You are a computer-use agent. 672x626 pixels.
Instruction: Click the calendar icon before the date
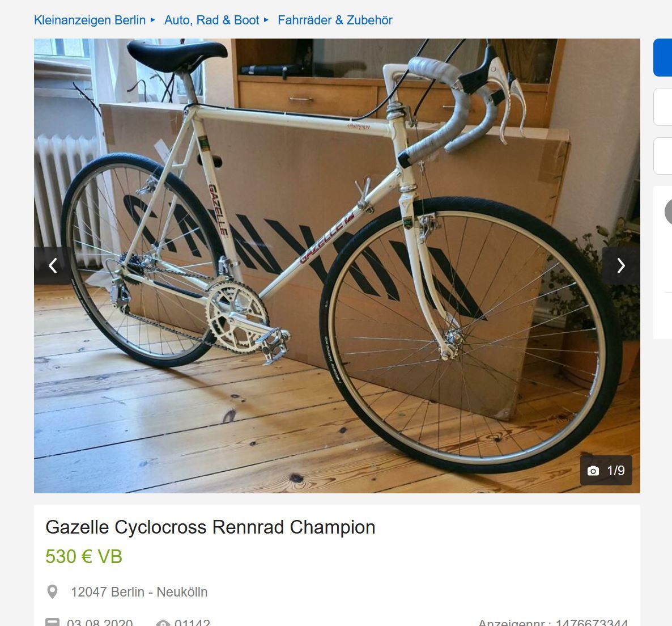coord(52,623)
